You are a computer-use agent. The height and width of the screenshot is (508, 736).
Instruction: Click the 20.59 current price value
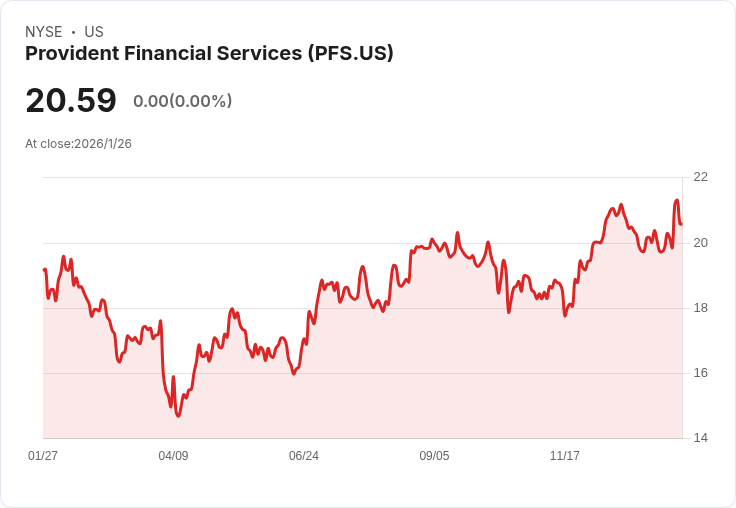[71, 100]
